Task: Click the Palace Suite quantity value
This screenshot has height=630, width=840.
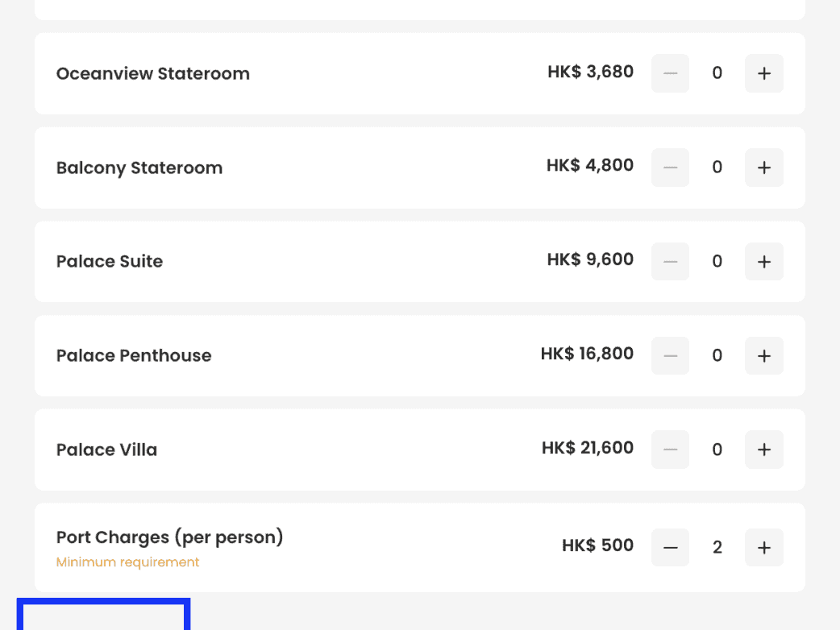Action: (717, 262)
